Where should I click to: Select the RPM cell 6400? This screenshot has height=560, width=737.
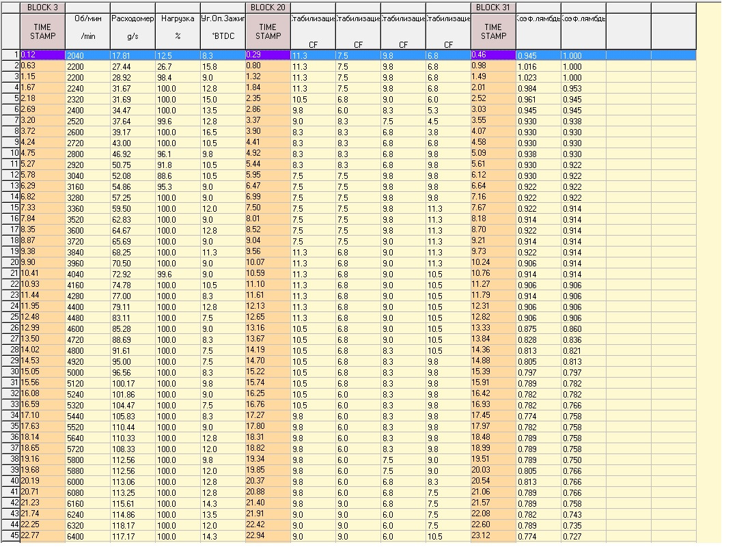[87, 537]
